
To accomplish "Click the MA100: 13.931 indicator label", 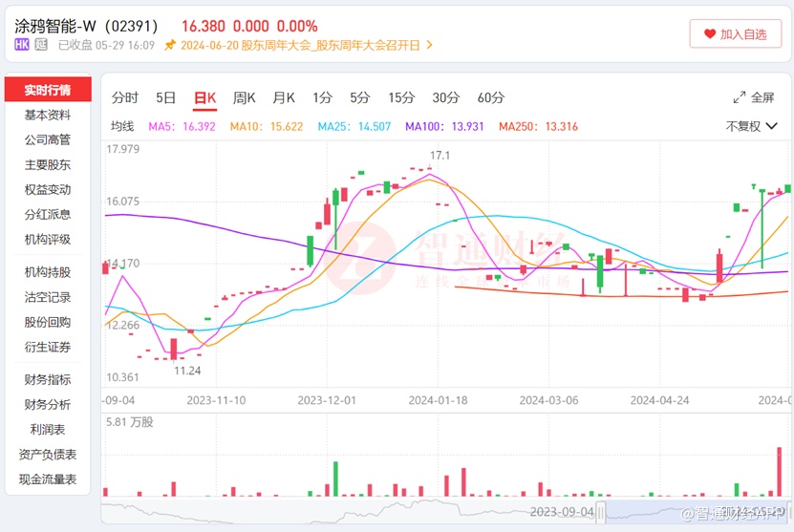I will [444, 126].
